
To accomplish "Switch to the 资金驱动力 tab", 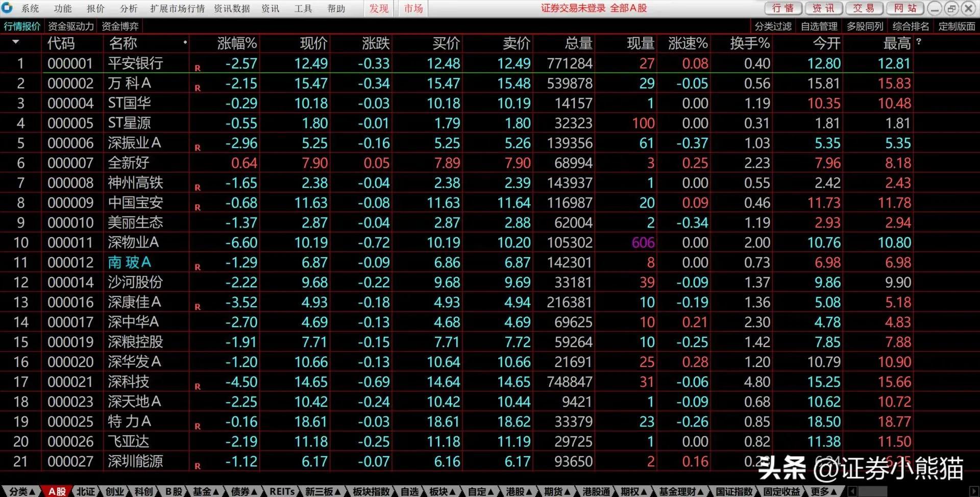I will tap(71, 26).
